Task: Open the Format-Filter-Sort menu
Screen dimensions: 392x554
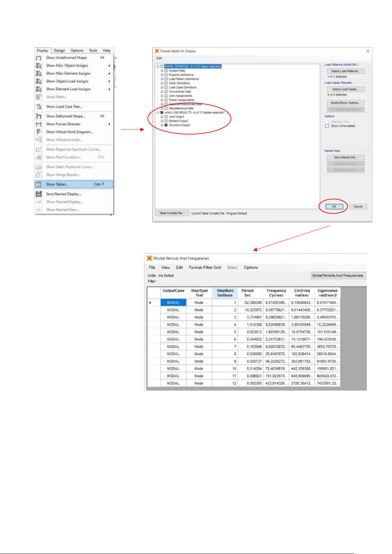Action: click(x=205, y=268)
